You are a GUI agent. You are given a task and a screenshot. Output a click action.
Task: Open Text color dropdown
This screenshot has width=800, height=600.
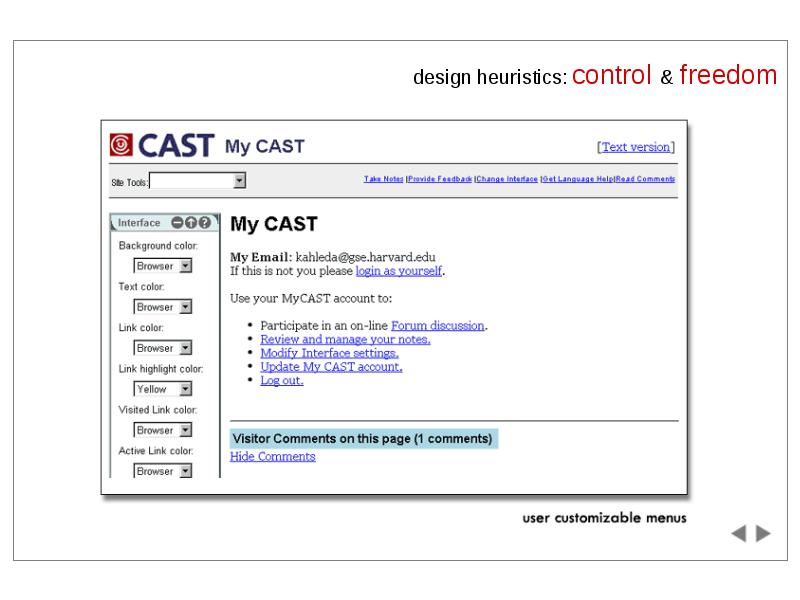163,307
